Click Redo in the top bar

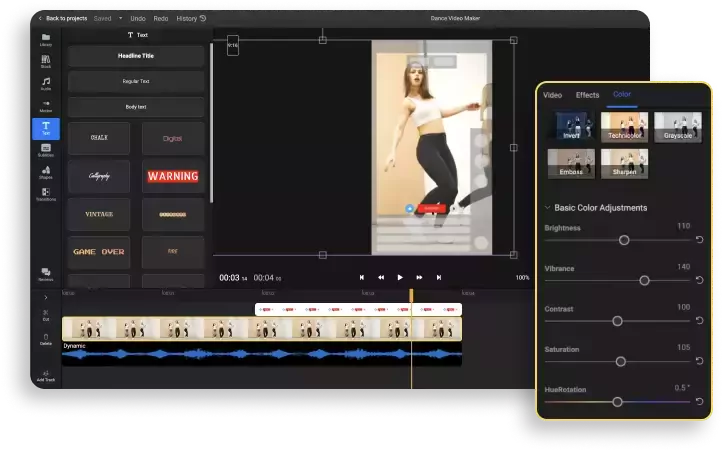tap(160, 18)
